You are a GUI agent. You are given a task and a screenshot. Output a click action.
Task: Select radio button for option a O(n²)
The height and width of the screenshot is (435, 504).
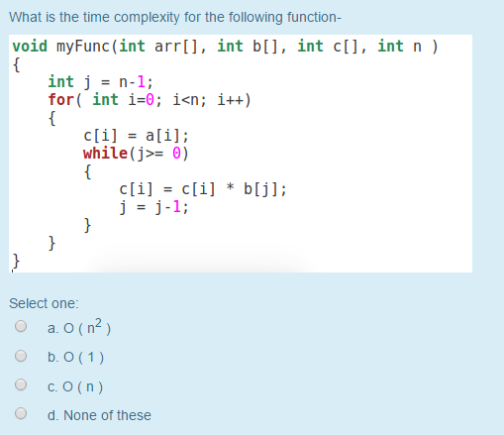(21, 326)
